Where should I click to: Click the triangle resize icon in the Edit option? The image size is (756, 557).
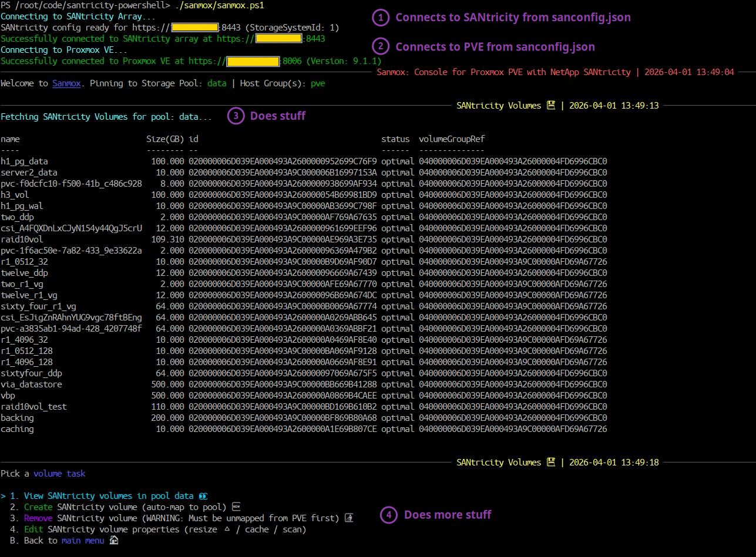tap(227, 529)
